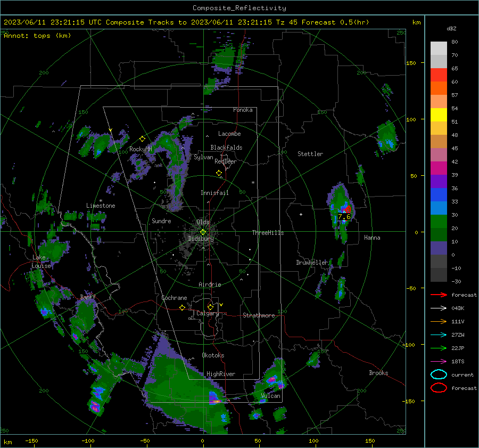Screen dimensions: 479x448
Task: Click the Sylvan label
Action: (203, 157)
